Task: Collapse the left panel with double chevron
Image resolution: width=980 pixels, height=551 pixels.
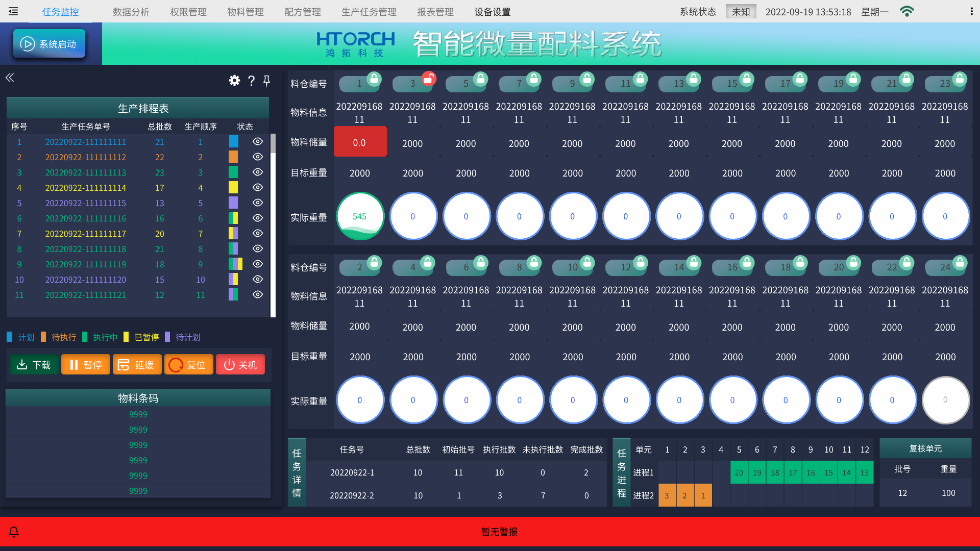Action: 10,78
